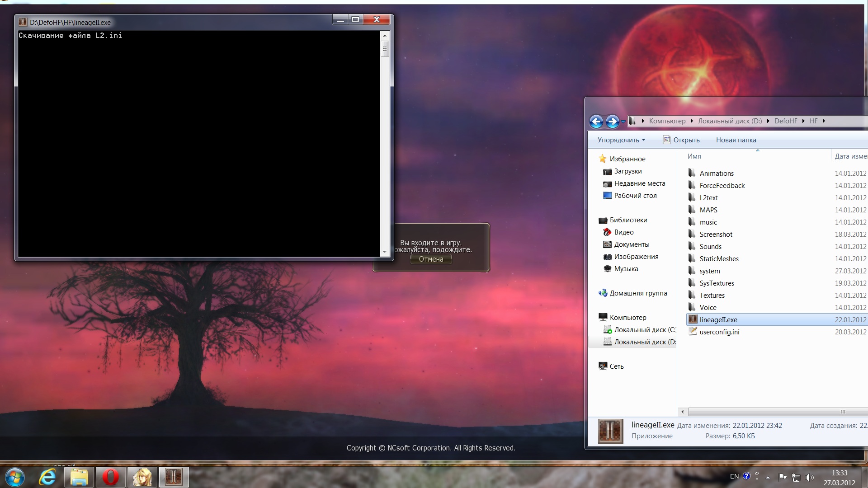The image size is (868, 488).
Task: Select the Screenshot folder icon
Action: 692,234
